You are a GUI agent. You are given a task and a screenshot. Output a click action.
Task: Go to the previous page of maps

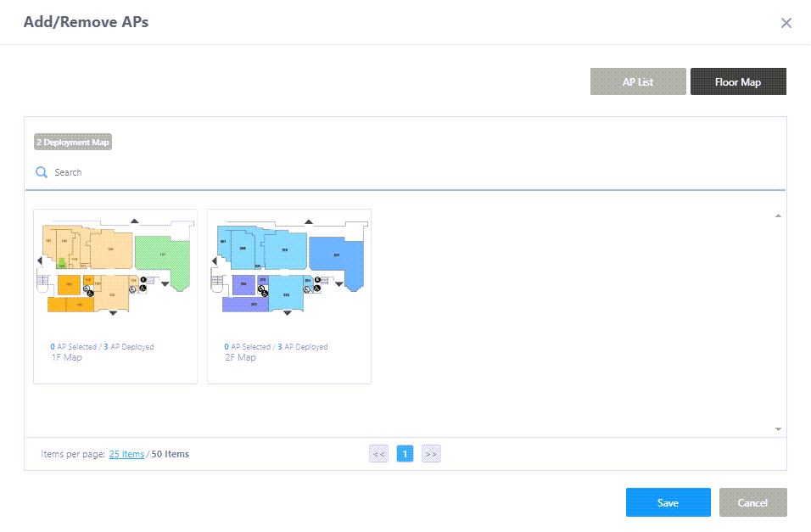coord(378,454)
